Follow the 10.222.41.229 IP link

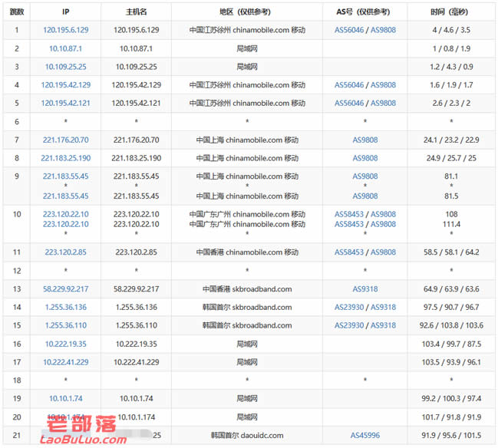click(x=66, y=362)
